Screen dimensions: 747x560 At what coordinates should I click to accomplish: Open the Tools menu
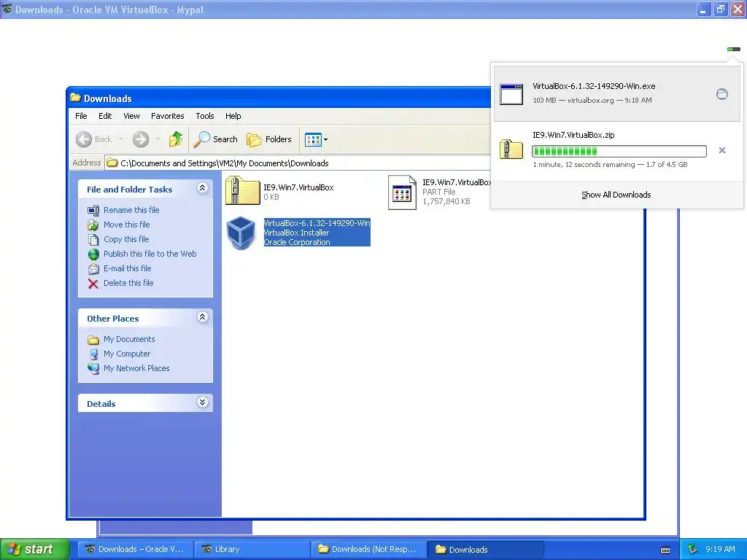click(x=205, y=116)
